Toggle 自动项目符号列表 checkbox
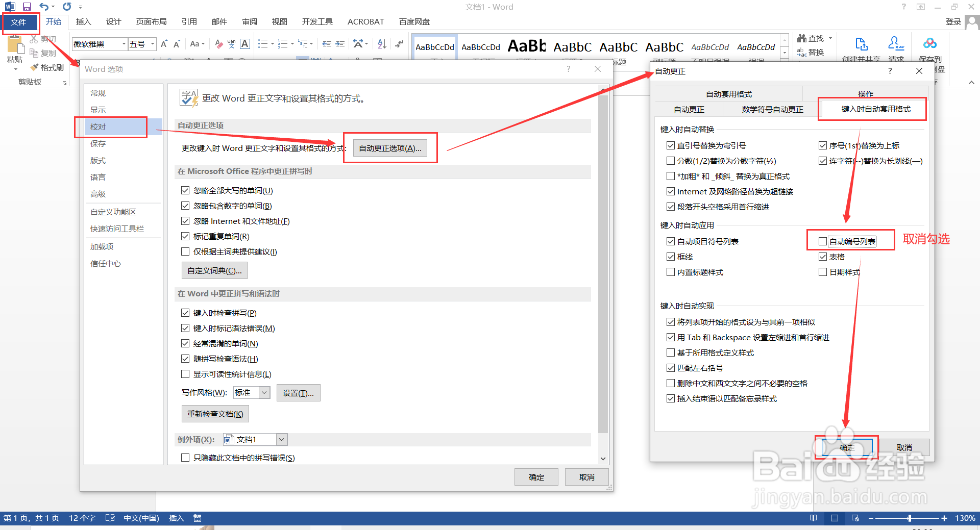980x530 pixels. click(x=671, y=241)
